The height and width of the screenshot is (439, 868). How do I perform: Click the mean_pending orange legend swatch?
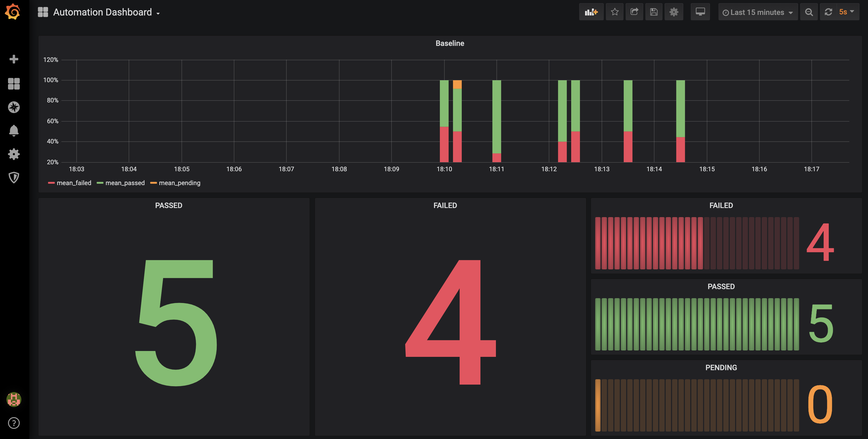click(153, 183)
